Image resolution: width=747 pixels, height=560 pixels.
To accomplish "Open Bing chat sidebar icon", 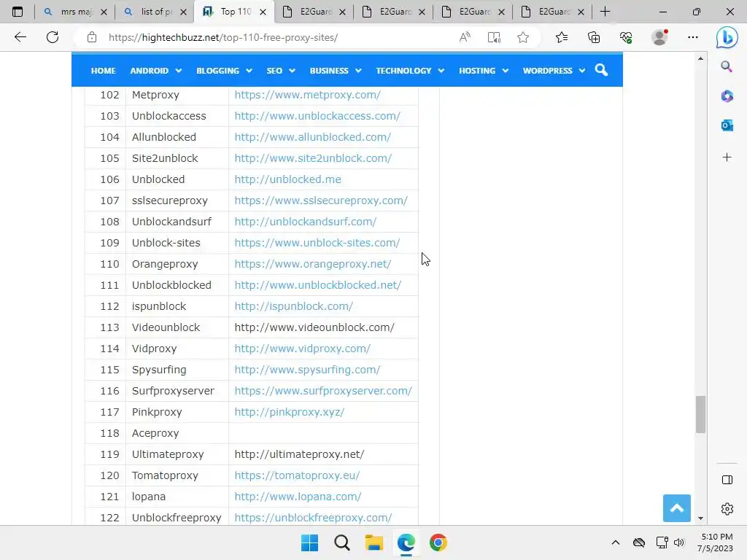I will point(727,37).
